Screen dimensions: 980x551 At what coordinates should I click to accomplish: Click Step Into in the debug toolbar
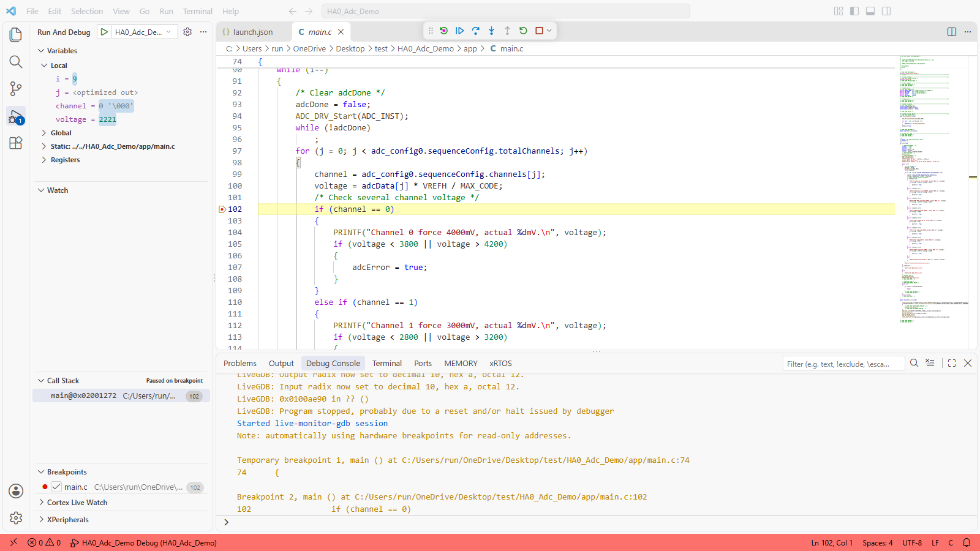click(492, 31)
